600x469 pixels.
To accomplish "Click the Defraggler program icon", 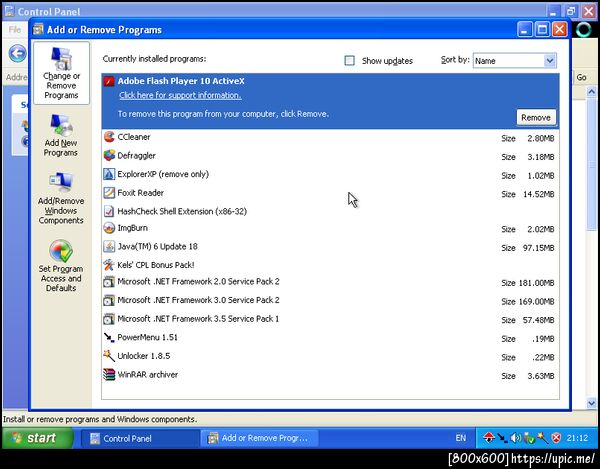I will (109, 155).
